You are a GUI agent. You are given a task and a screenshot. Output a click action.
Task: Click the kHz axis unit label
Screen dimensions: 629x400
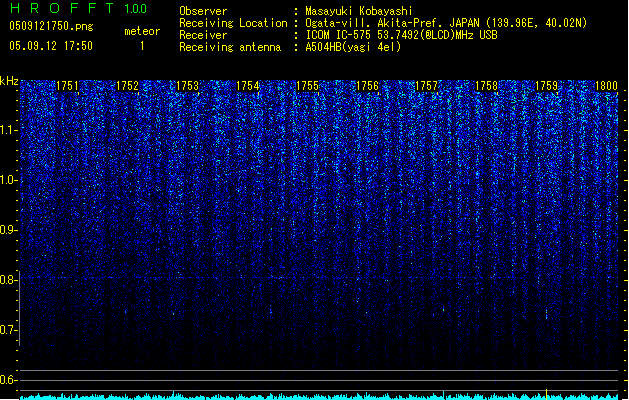[9, 81]
